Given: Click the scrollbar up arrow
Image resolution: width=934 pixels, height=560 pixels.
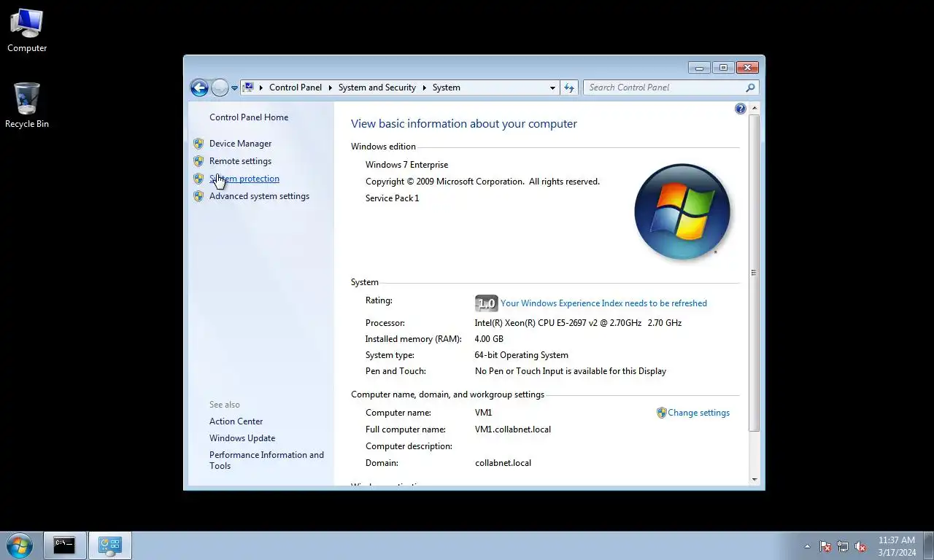Looking at the screenshot, I should (754, 108).
